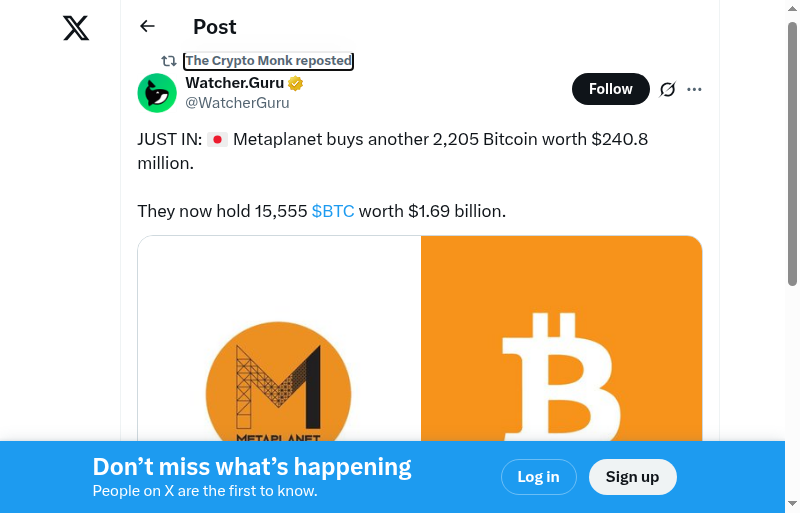This screenshot has height=513, width=800.
Task: Open "The Crypto Monk reposted" link
Action: 268,61
